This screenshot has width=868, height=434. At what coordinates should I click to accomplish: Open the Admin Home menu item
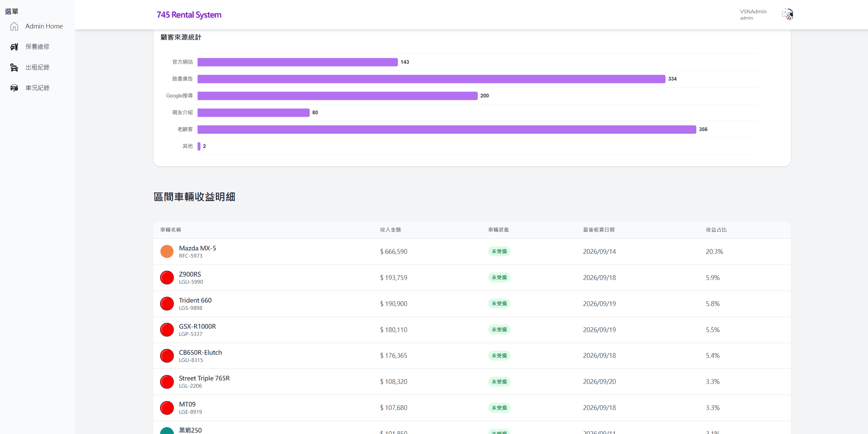point(37,26)
